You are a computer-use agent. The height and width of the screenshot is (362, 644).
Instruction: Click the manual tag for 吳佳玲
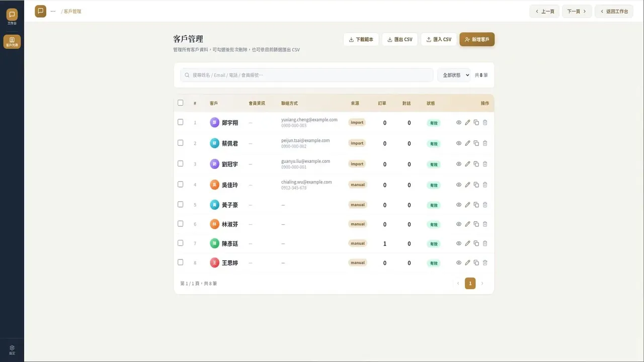[358, 185]
